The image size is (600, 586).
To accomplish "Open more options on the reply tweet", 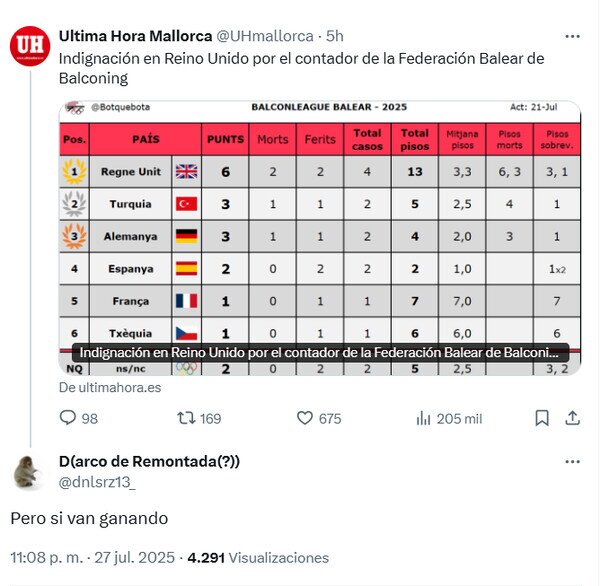I will click(572, 462).
